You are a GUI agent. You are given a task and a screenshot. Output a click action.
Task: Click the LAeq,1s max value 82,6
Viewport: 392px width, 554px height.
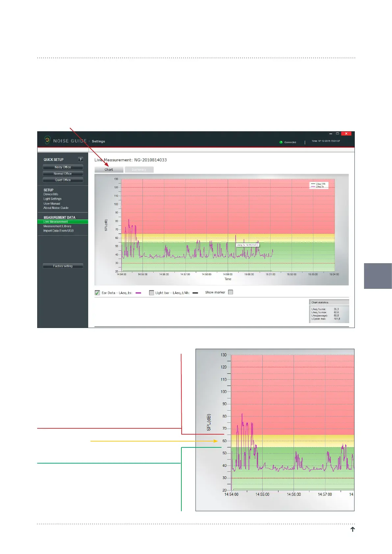click(336, 312)
